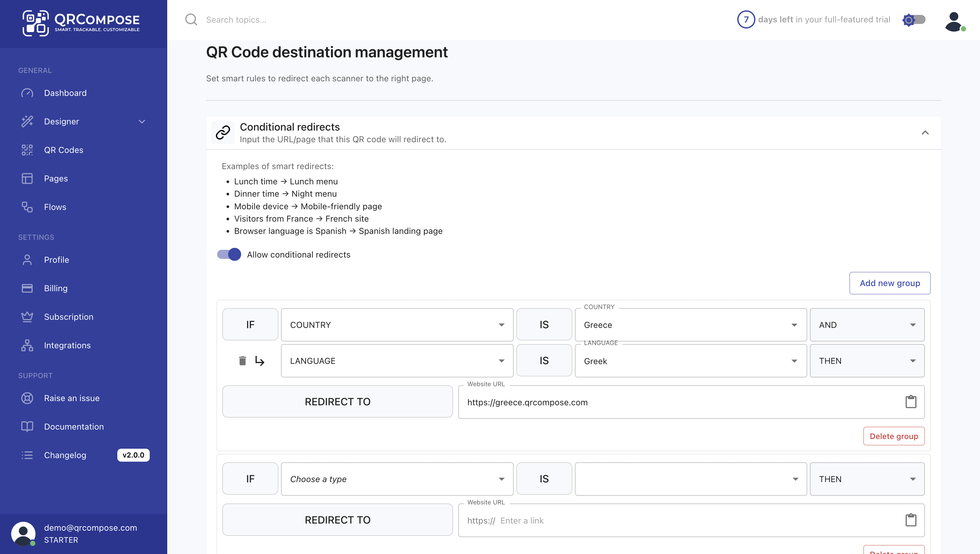Click the clipboard icon beside greece.qrcompose.com URL
Screen dimensions: 980x554
[911, 402]
